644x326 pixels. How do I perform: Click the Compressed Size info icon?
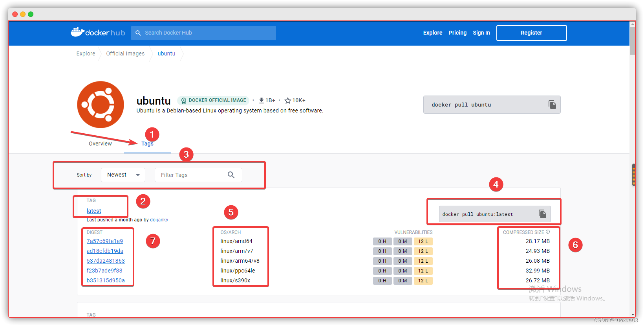pyautogui.click(x=548, y=232)
